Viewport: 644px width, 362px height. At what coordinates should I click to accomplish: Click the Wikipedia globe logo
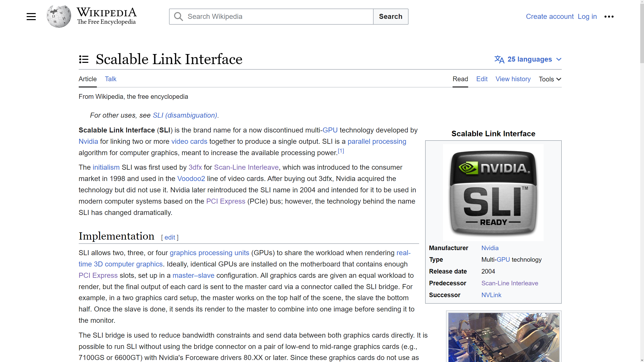click(59, 17)
